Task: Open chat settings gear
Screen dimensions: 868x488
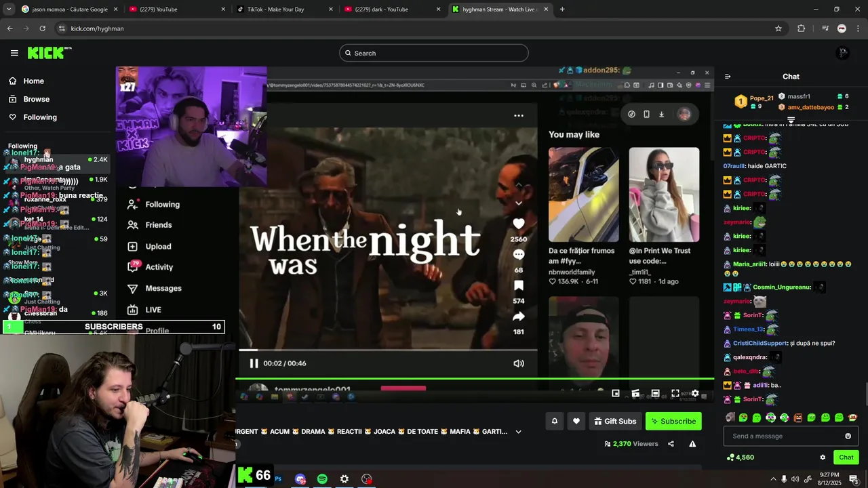Action: (823, 457)
